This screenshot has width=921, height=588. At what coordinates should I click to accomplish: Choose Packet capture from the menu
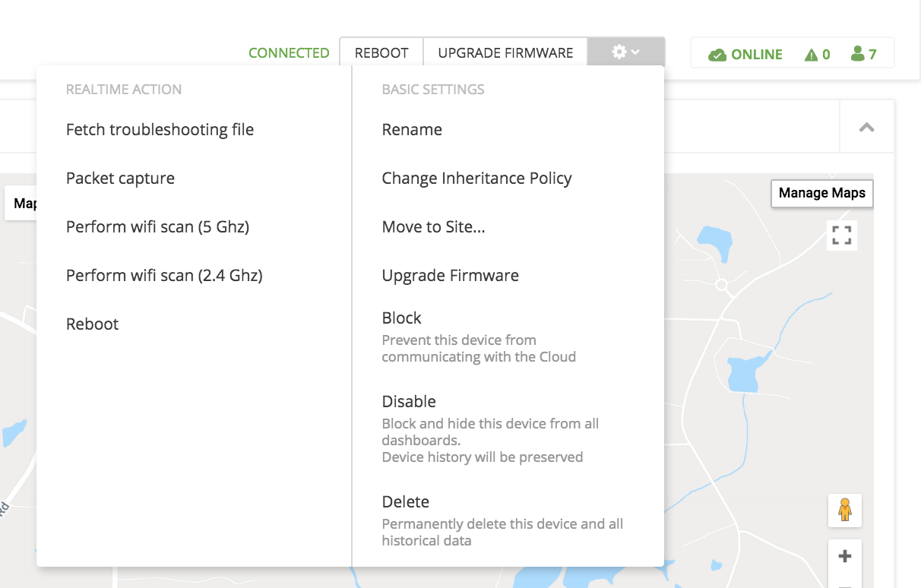[121, 179]
